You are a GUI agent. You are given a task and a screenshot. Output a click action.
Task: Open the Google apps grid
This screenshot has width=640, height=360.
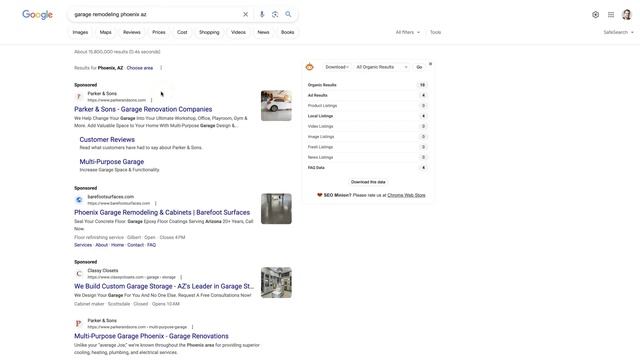(x=611, y=15)
